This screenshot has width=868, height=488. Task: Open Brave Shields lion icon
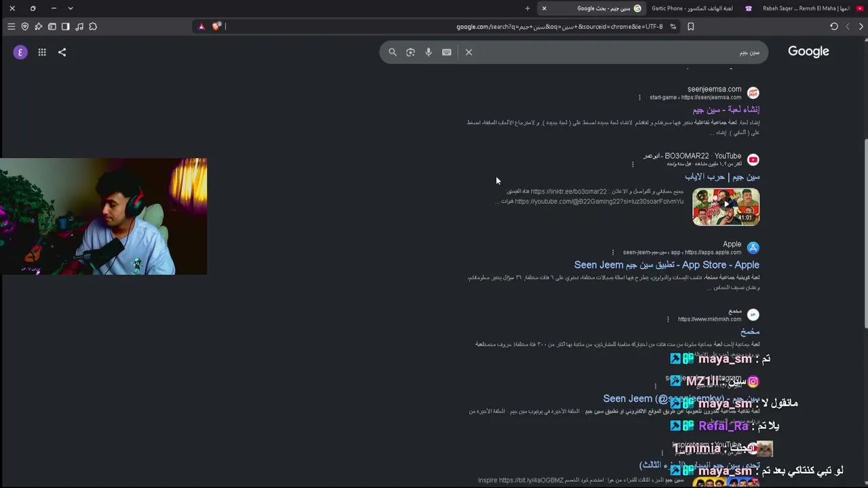click(x=216, y=26)
